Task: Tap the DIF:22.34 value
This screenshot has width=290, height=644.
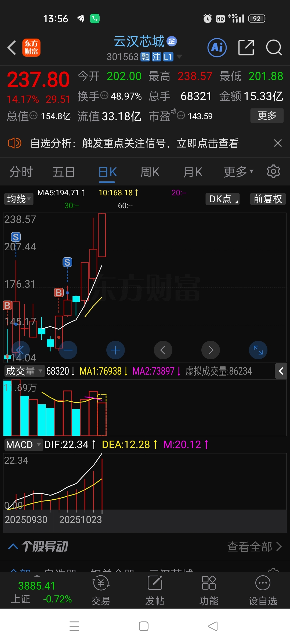Action: tap(70, 445)
